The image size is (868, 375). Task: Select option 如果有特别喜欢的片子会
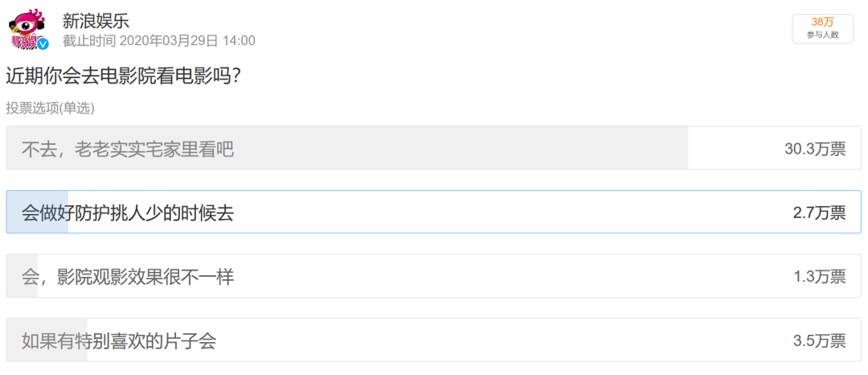[433, 340]
